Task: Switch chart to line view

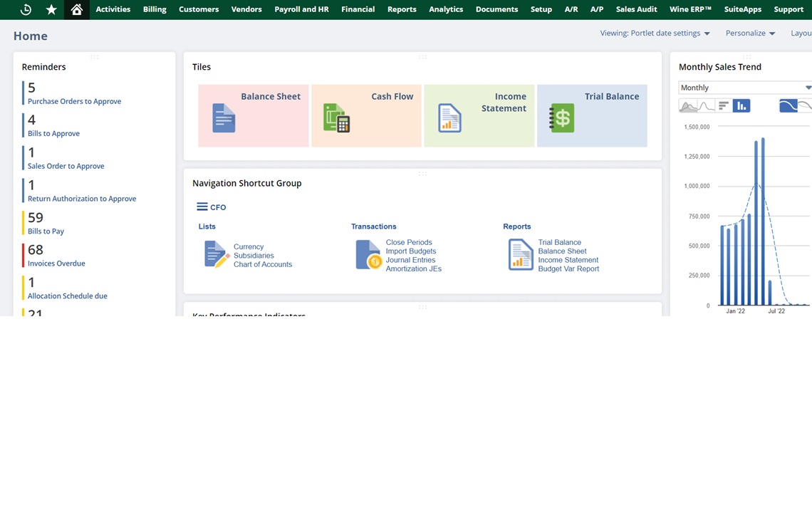Action: [x=706, y=106]
